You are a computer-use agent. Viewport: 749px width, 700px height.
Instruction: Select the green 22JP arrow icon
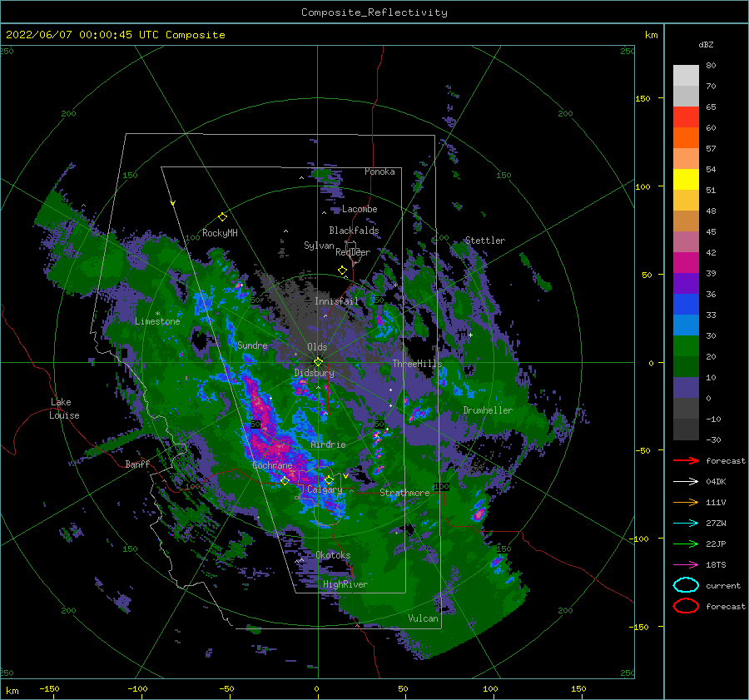686,544
